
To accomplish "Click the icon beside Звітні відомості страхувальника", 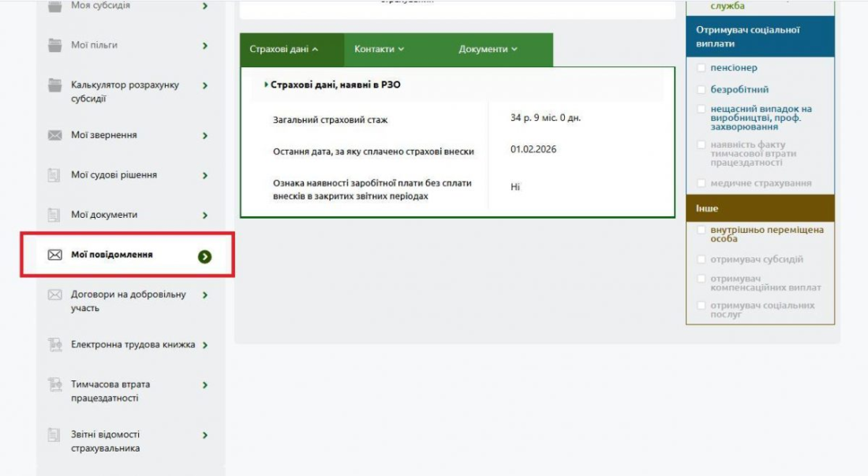I will click(x=54, y=434).
